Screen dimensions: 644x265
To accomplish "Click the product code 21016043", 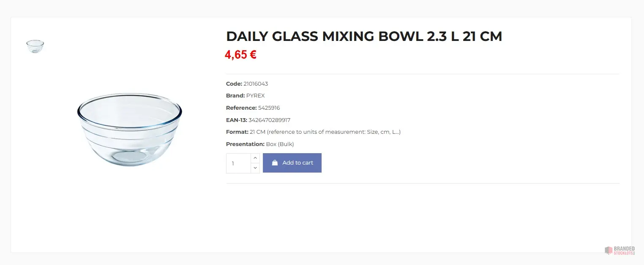I will coord(256,84).
